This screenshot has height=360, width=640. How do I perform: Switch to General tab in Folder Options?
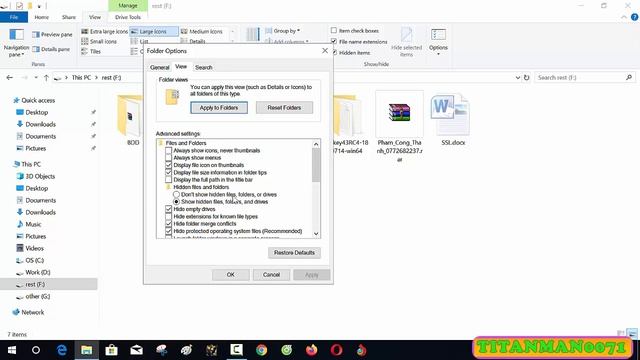160,67
